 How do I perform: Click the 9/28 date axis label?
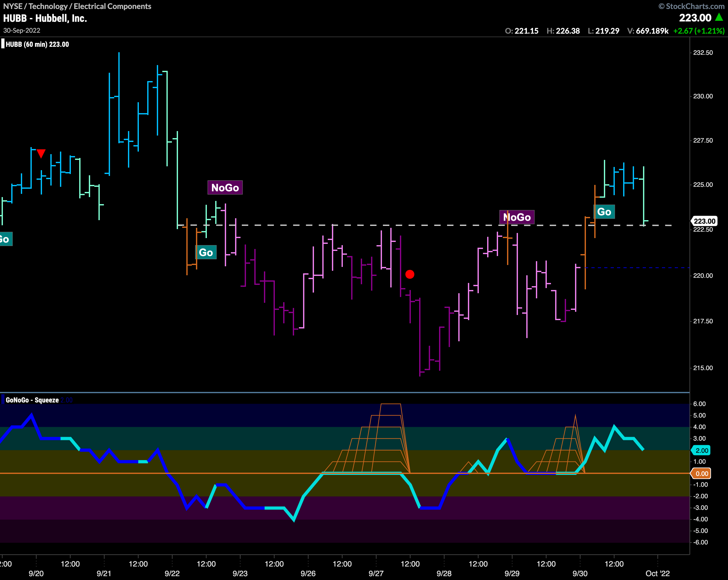point(444,573)
